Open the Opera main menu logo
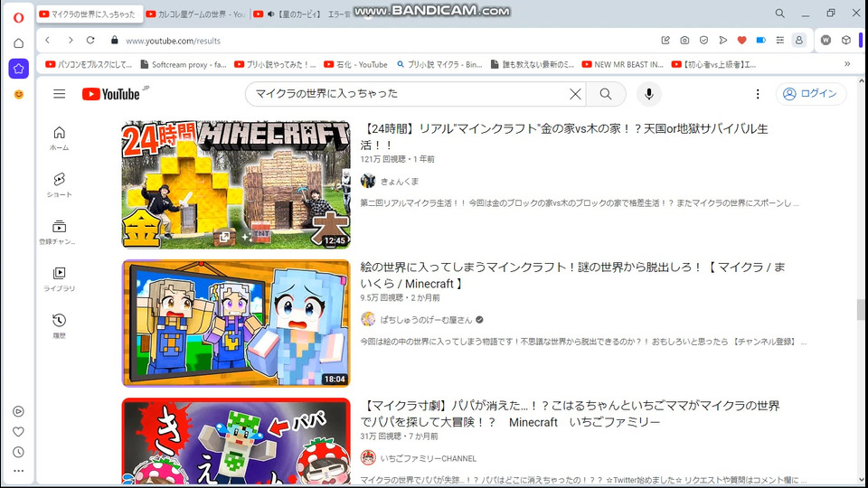The image size is (868, 488). (18, 18)
